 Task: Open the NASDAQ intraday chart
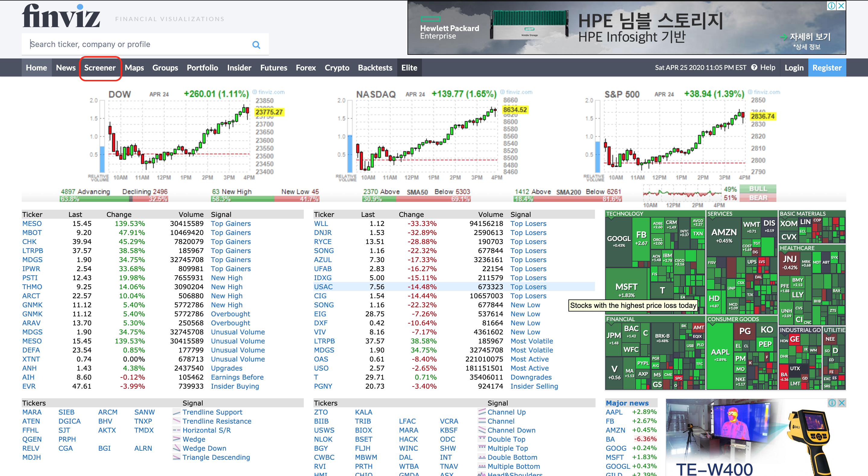point(435,136)
